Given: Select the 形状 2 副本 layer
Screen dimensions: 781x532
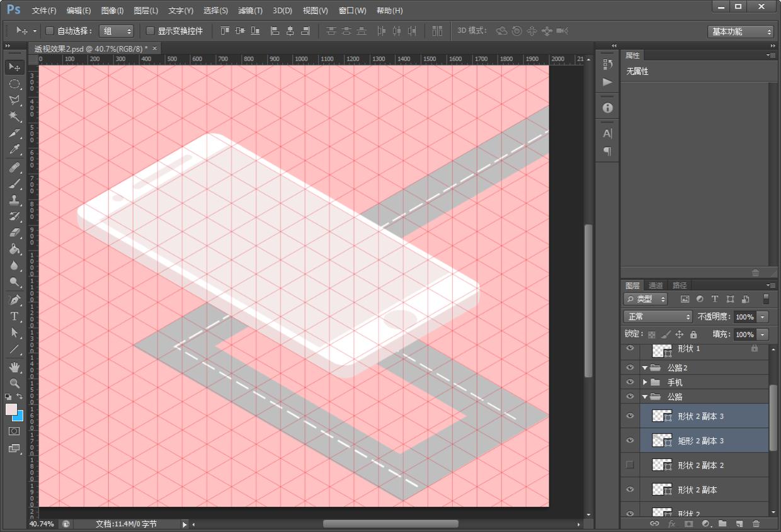Looking at the screenshot, I should click(x=697, y=490).
